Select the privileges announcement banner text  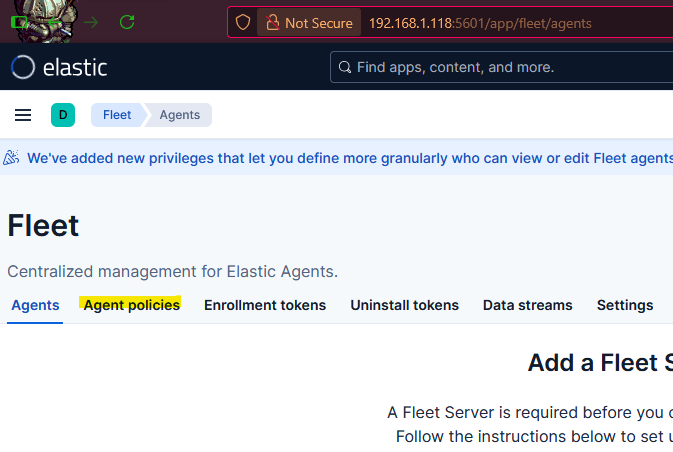pyautogui.click(x=350, y=158)
